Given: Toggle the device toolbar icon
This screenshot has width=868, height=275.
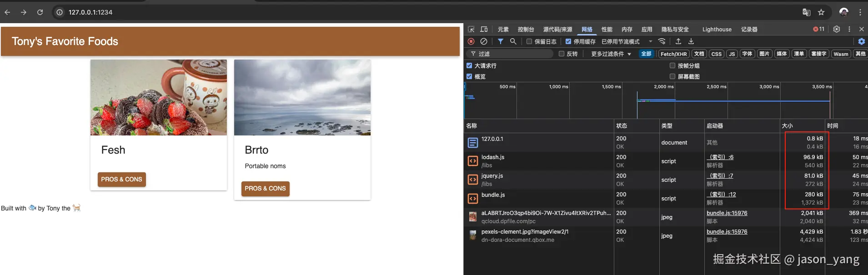Looking at the screenshot, I should point(484,29).
